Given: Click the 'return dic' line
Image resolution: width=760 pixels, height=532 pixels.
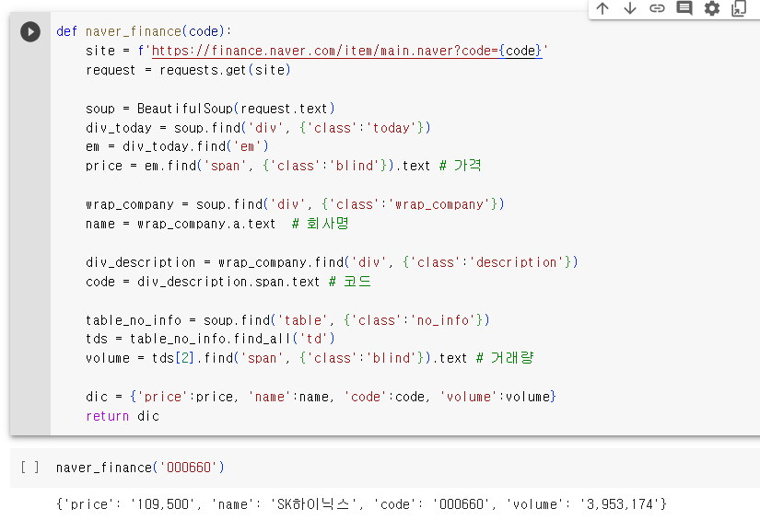Looking at the screenshot, I should point(123,416).
